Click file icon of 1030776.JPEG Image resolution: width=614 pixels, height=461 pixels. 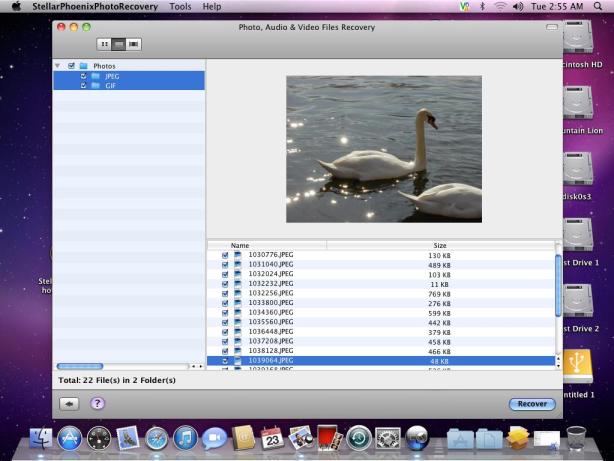[237, 255]
